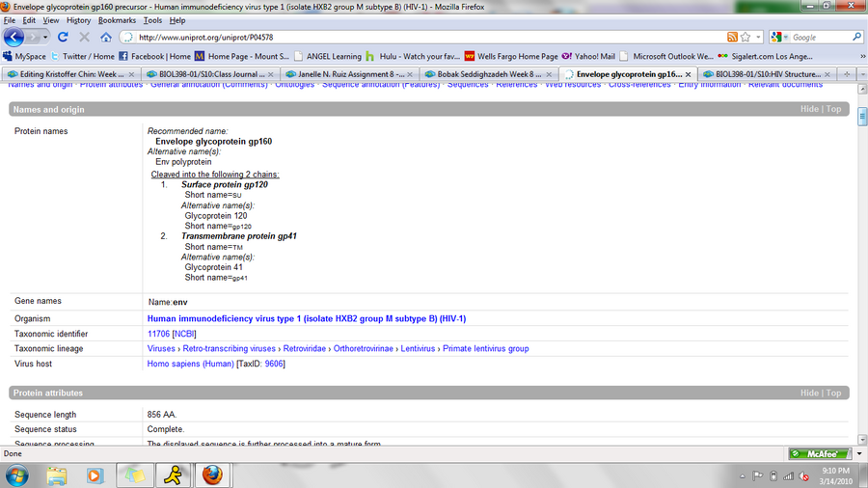The width and height of the screenshot is (868, 488).
Task: Click the search magnifier icon in Google box
Action: coord(857,37)
